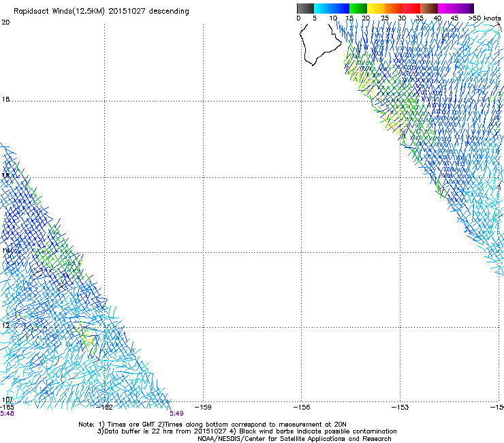504x443 pixels.
Task: Click legend label 25 under color bar
Action: (x=385, y=18)
